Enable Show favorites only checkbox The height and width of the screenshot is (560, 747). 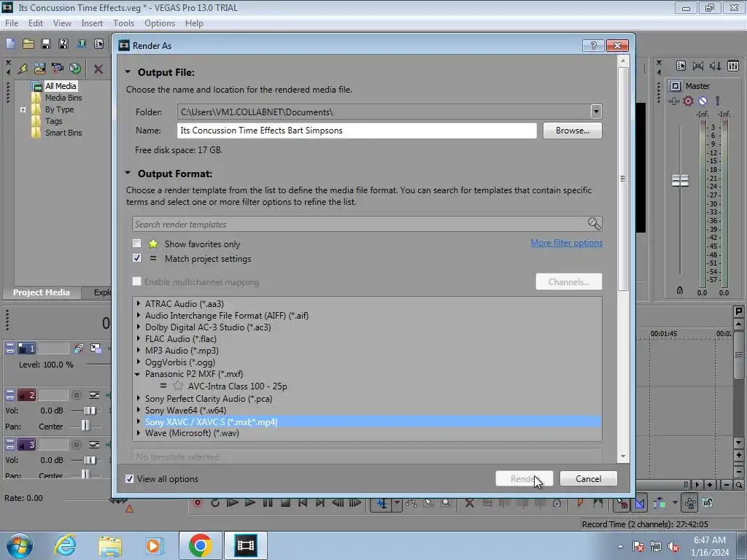pyautogui.click(x=136, y=244)
